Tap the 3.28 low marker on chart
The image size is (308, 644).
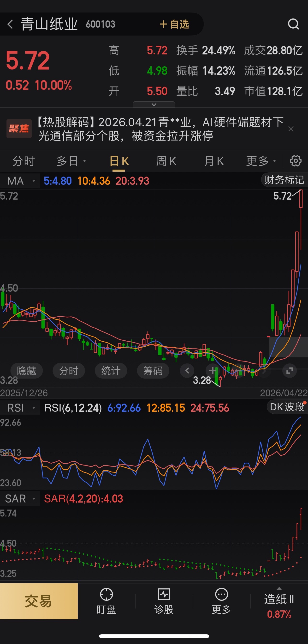click(202, 380)
